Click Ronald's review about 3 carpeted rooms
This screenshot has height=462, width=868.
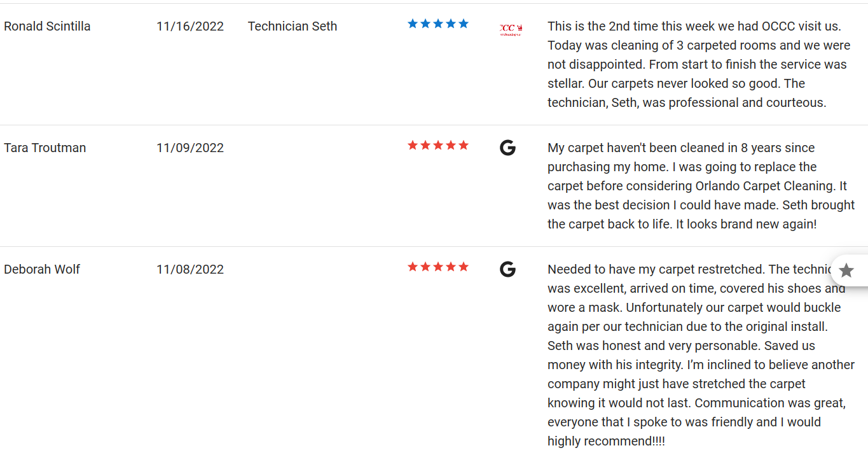click(699, 64)
